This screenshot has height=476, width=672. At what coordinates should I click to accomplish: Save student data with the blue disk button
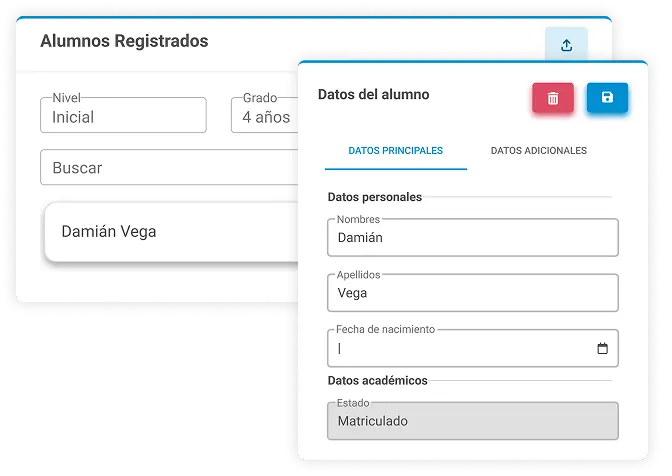(x=607, y=98)
